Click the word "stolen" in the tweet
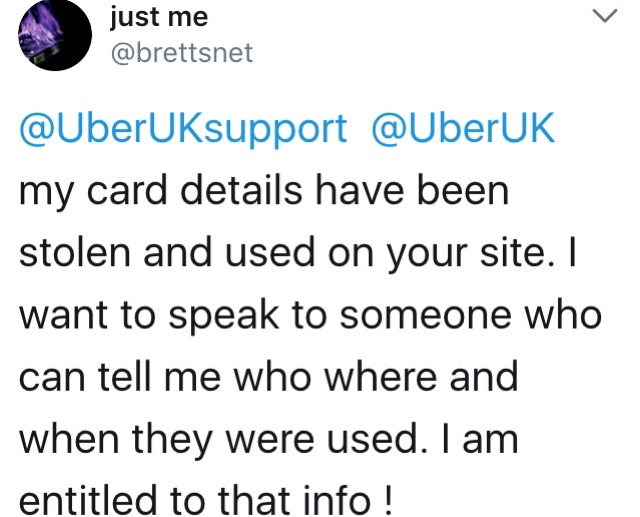The image size is (640, 517). (x=75, y=252)
